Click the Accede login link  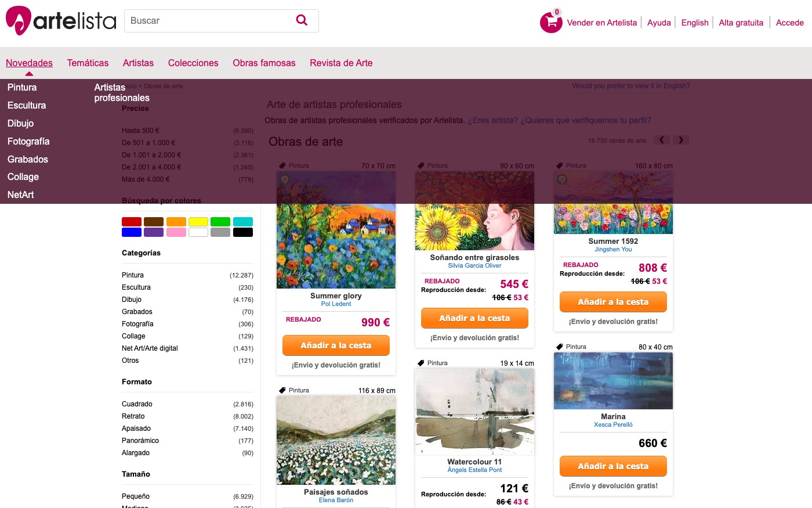(x=790, y=23)
